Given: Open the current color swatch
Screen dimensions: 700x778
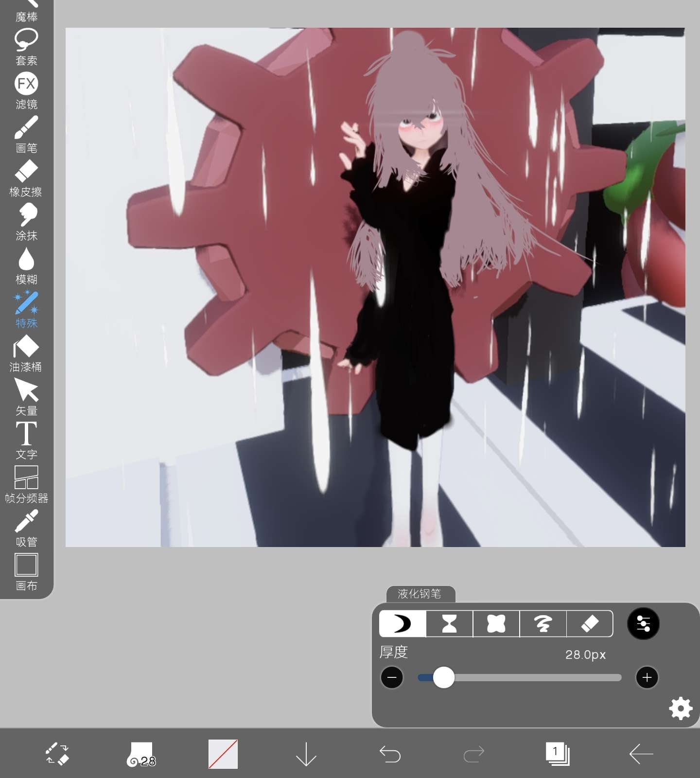Looking at the screenshot, I should click(223, 754).
